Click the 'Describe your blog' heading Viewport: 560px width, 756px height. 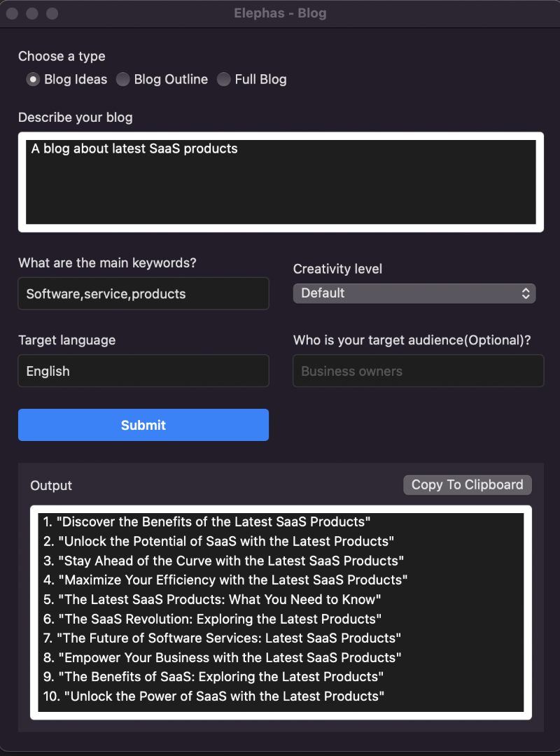(75, 118)
